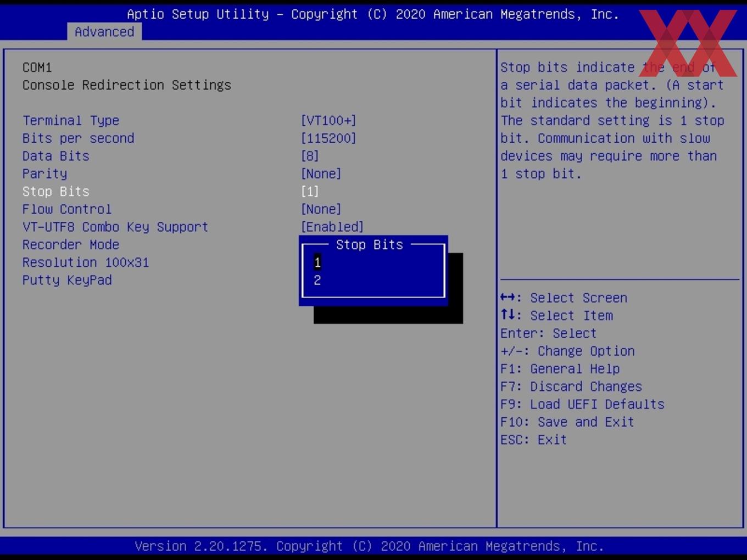This screenshot has width=747, height=560.
Task: Open the Flow Control [None] value
Action: coord(321,209)
